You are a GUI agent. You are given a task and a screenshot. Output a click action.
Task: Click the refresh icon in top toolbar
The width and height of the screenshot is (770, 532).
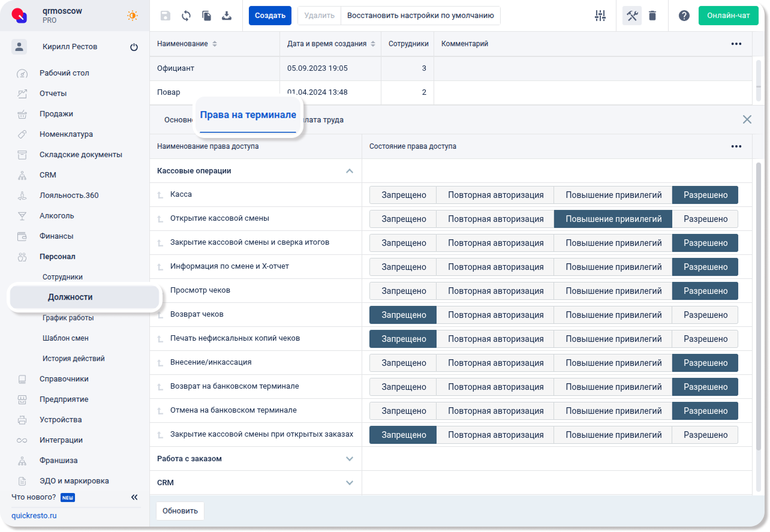tap(186, 16)
